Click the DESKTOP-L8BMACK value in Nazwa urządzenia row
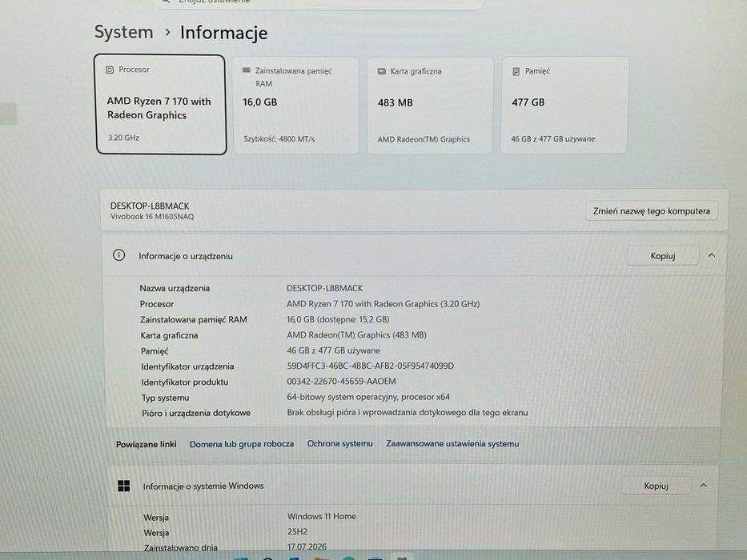This screenshot has height=560, width=747. click(324, 288)
